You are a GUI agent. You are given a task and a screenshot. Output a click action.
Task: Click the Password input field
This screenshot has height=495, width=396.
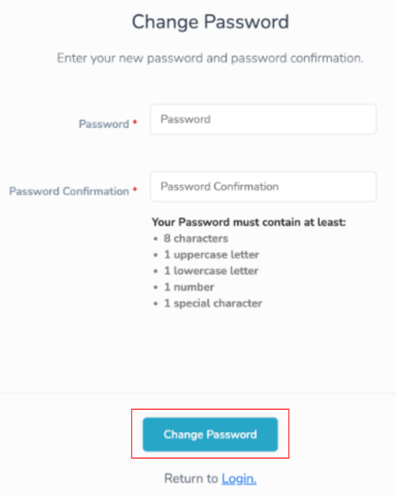click(263, 119)
